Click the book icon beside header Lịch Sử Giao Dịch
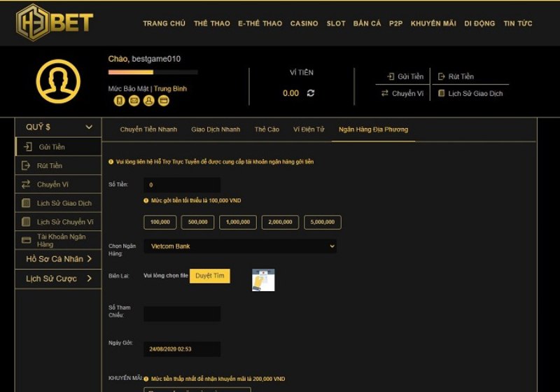This screenshot has height=392, width=560. pyautogui.click(x=442, y=93)
